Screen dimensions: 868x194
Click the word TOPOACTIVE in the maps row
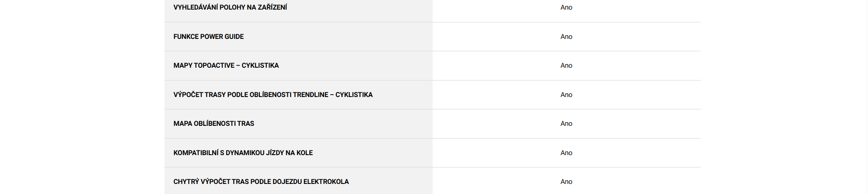coord(214,65)
